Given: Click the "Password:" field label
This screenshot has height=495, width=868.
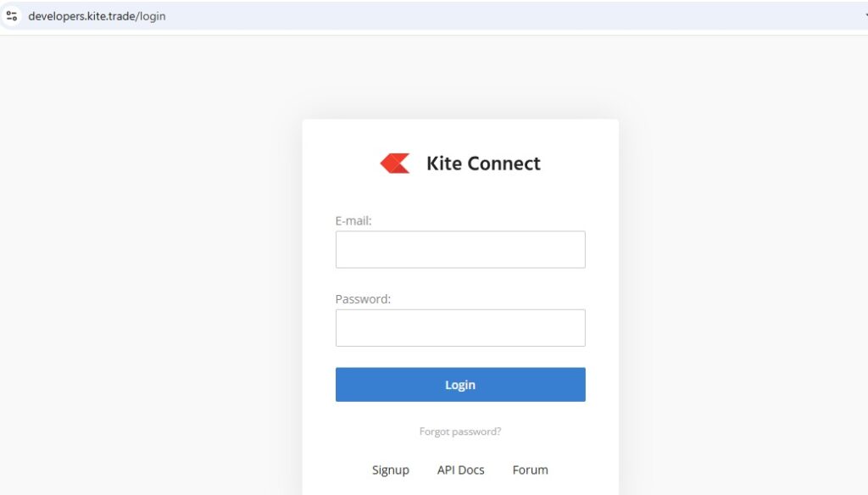Looking at the screenshot, I should (364, 298).
